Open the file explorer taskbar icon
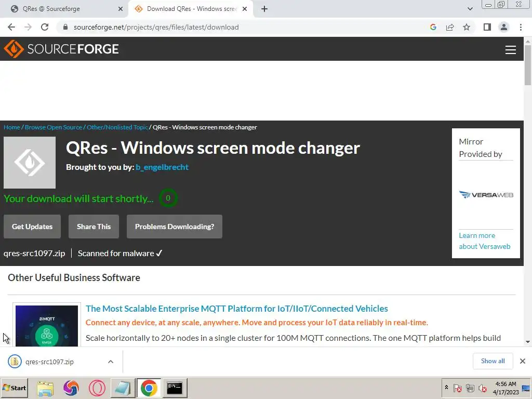 click(x=45, y=388)
